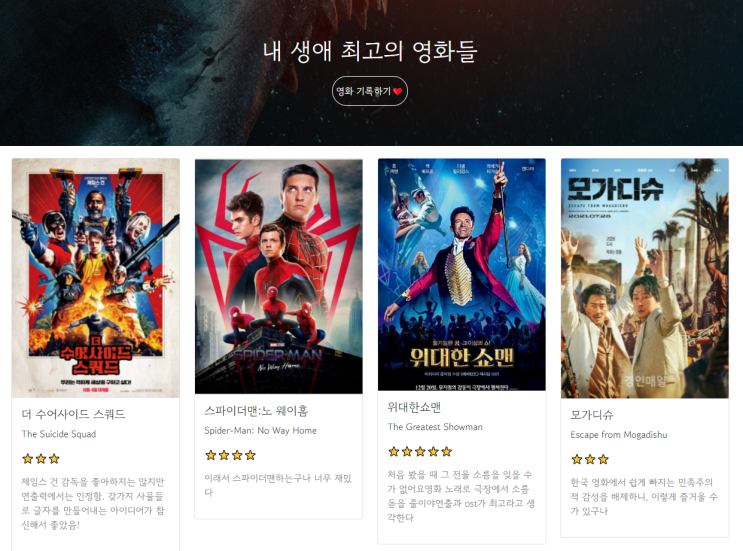
Task: Click the 내 생애 최고의 영화들 heading
Action: pyautogui.click(x=370, y=51)
